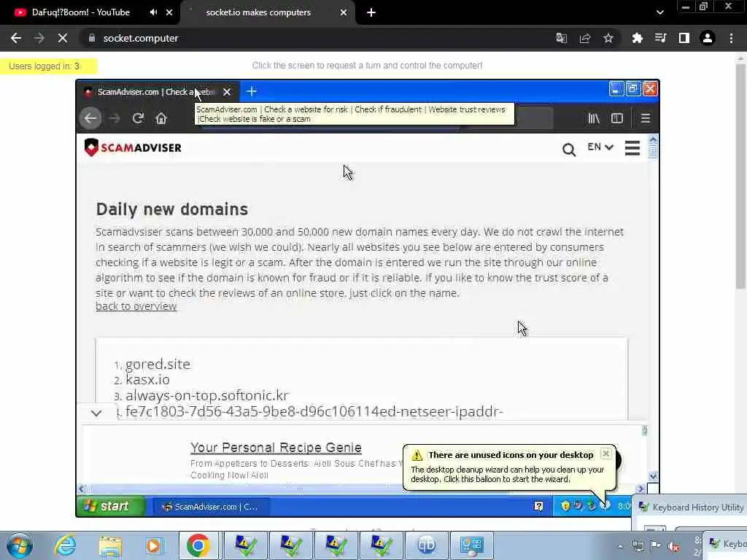The width and height of the screenshot is (747, 560).
Task: Open the XP start button
Action: point(111,506)
